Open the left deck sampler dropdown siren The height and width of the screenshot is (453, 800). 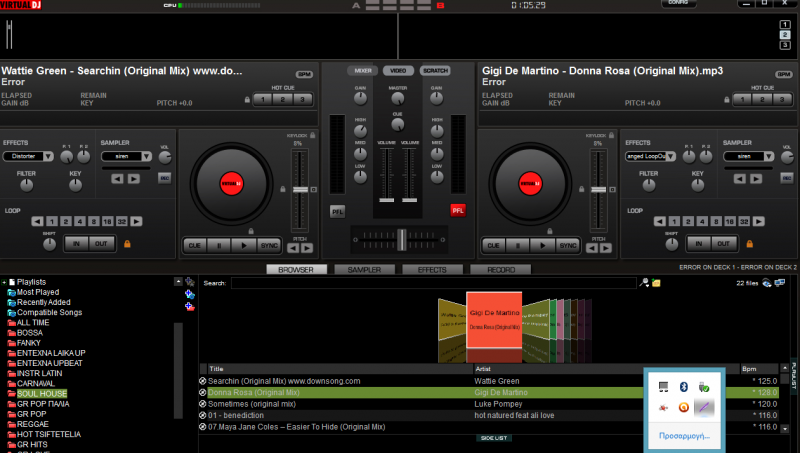click(126, 156)
